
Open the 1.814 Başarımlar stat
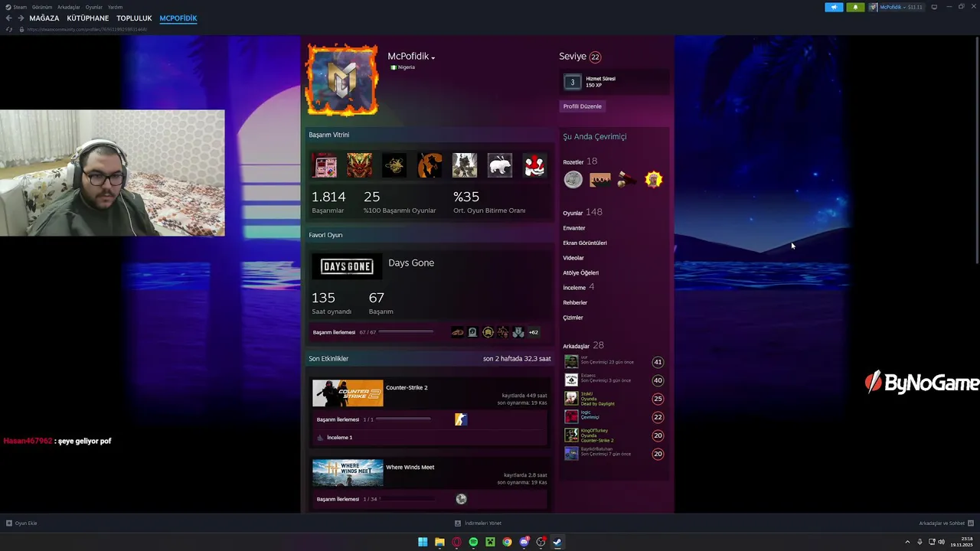tap(328, 202)
